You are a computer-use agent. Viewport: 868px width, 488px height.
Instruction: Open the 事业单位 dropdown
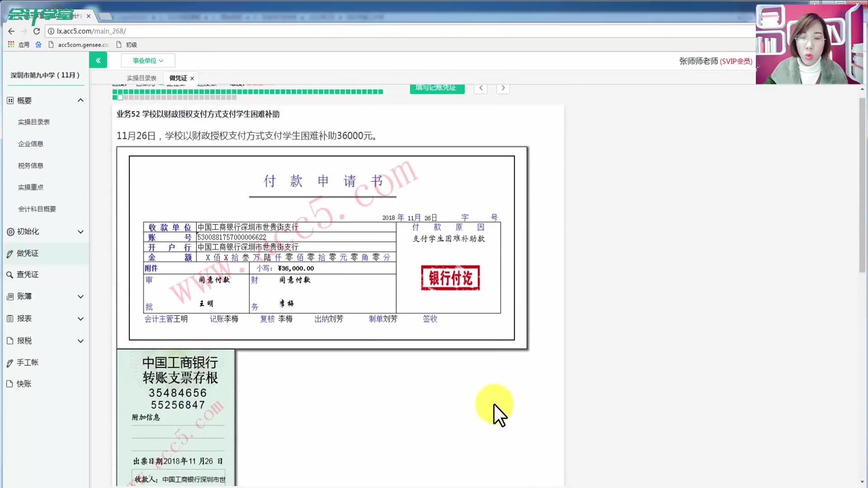coord(148,61)
